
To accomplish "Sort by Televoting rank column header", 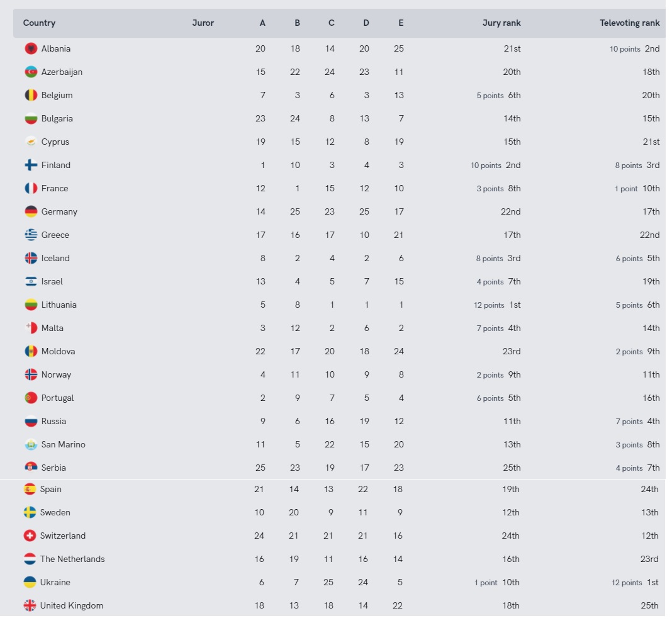I will coord(629,23).
